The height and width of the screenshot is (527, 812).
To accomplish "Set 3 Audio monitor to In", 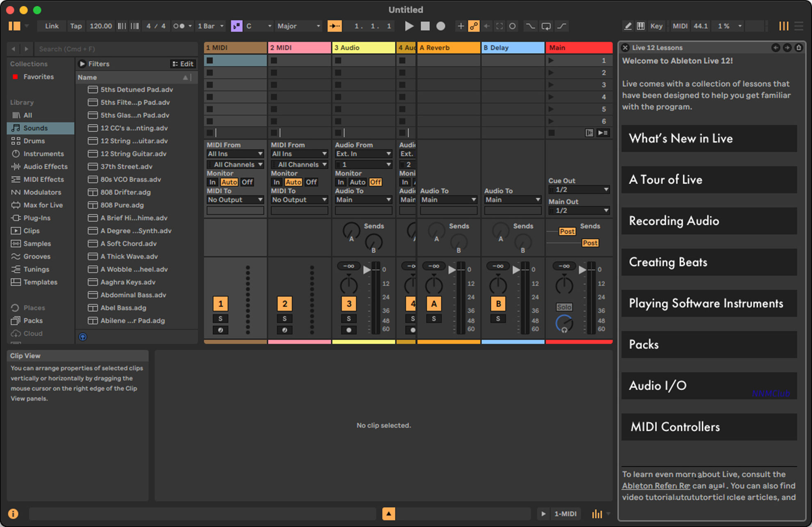I will pyautogui.click(x=341, y=182).
